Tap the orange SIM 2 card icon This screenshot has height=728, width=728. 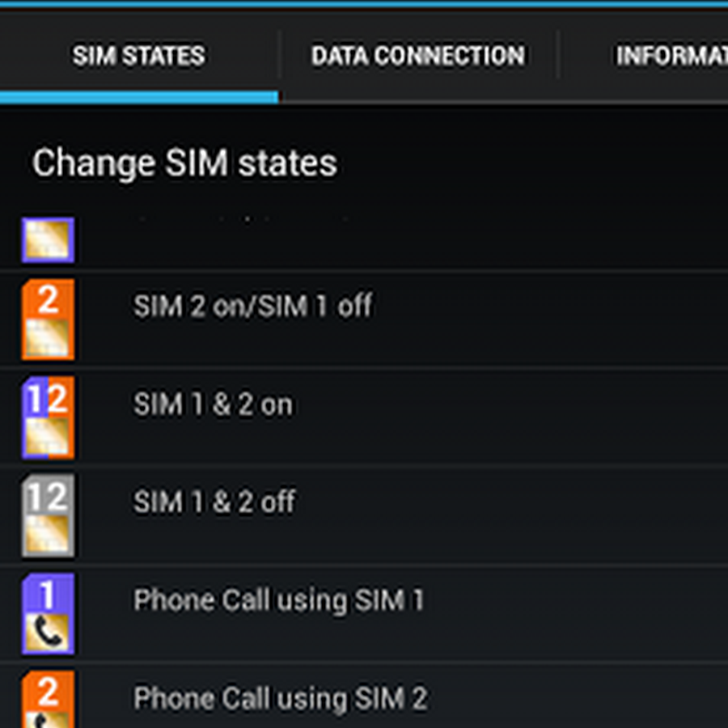click(x=48, y=320)
